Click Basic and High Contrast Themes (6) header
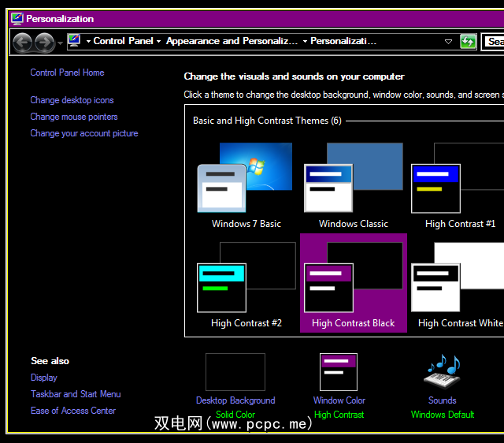This screenshot has width=504, height=443. click(267, 121)
